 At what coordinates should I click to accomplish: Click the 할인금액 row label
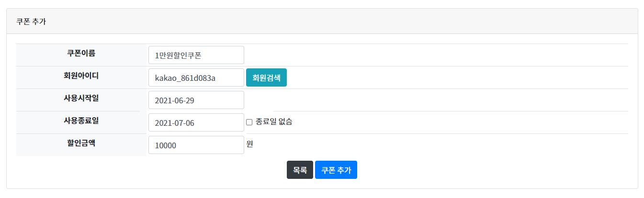pos(81,143)
